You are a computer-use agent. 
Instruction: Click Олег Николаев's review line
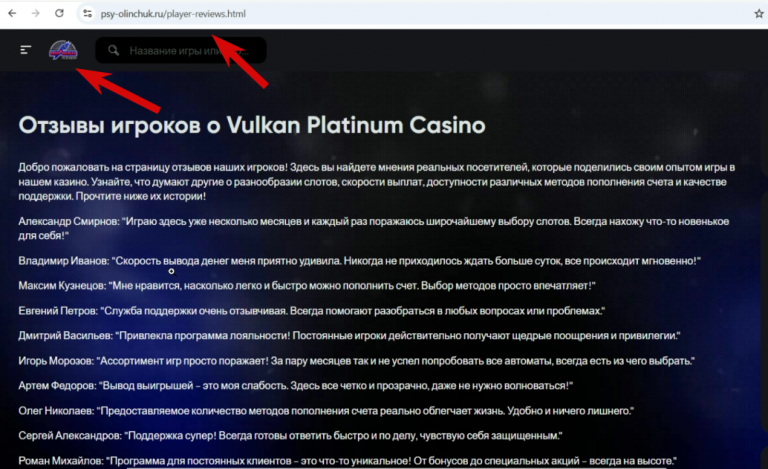pyautogui.click(x=326, y=411)
